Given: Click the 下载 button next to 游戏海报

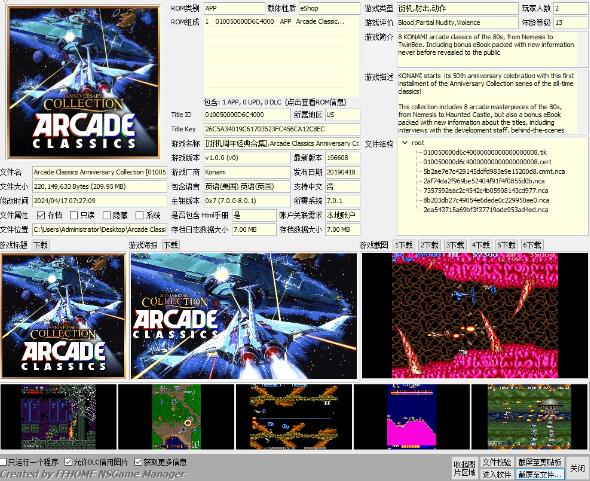Looking at the screenshot, I should 171,245.
